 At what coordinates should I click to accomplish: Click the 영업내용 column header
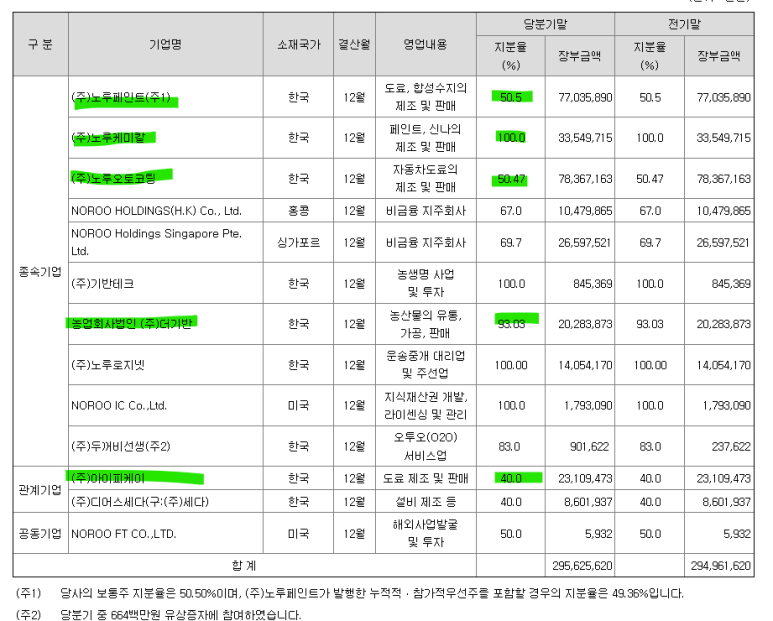(x=425, y=44)
